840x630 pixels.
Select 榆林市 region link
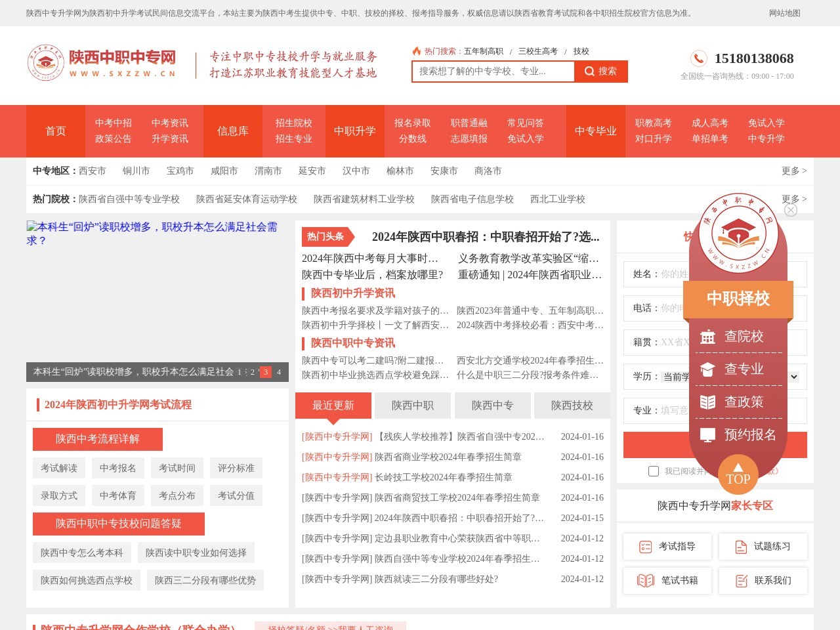(400, 171)
